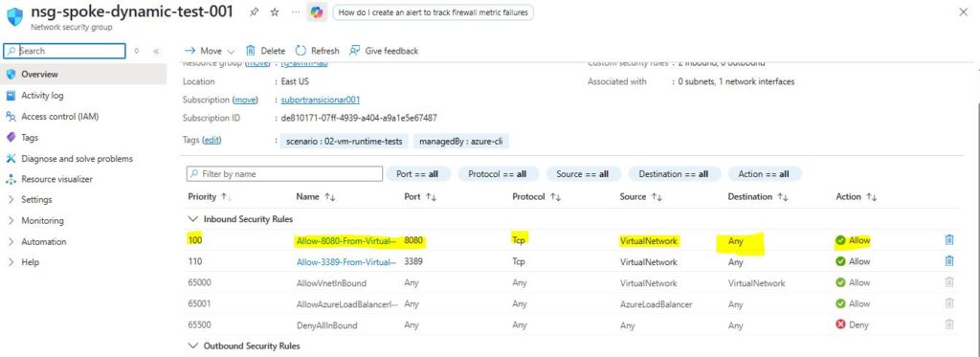Sort rules by Destination column
Image resolution: width=980 pixels, height=357 pixels.
pyautogui.click(x=757, y=196)
